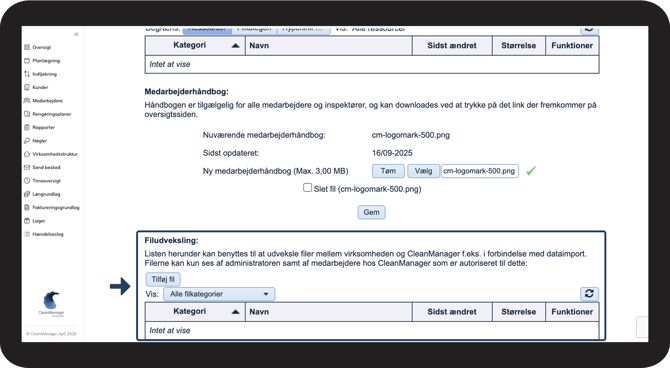
Task: Sort by Størrelse in the Filudveksling table
Action: pos(518,312)
